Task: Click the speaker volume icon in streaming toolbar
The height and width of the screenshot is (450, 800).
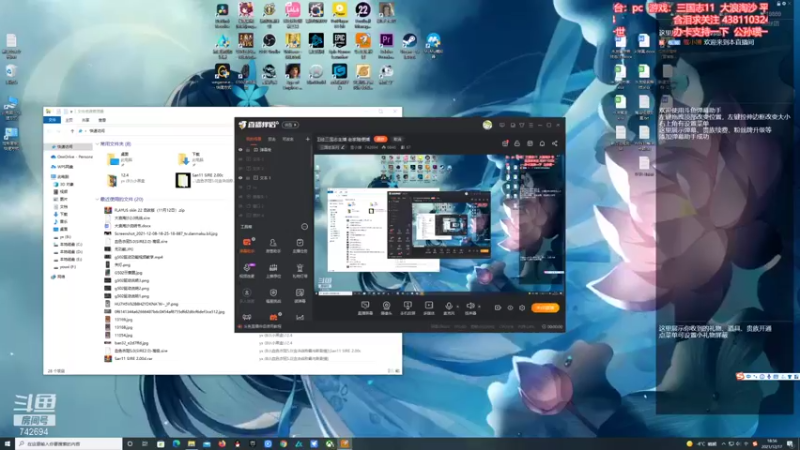Action: coord(470,306)
